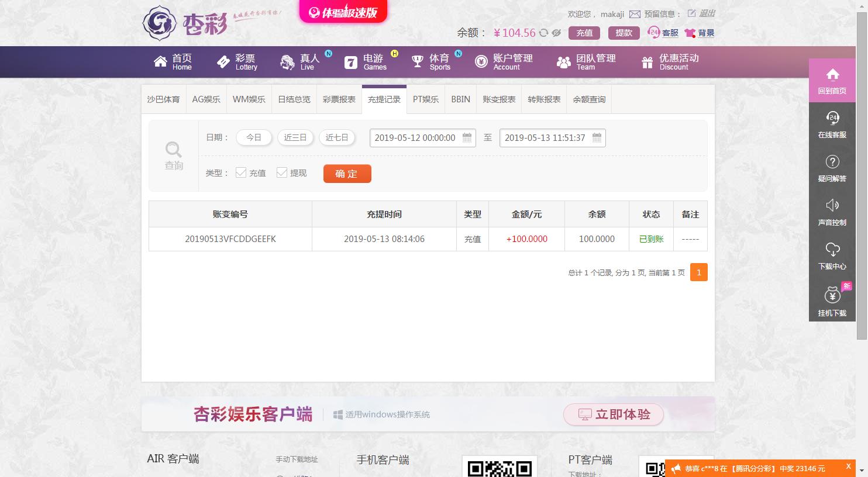The image size is (868, 477).
Task: Filter records by 今日
Action: pyautogui.click(x=254, y=137)
